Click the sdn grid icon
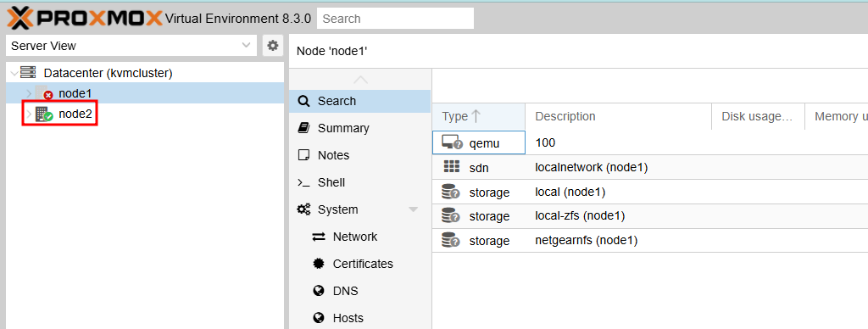Screen dimensions: 868x329 (452, 167)
